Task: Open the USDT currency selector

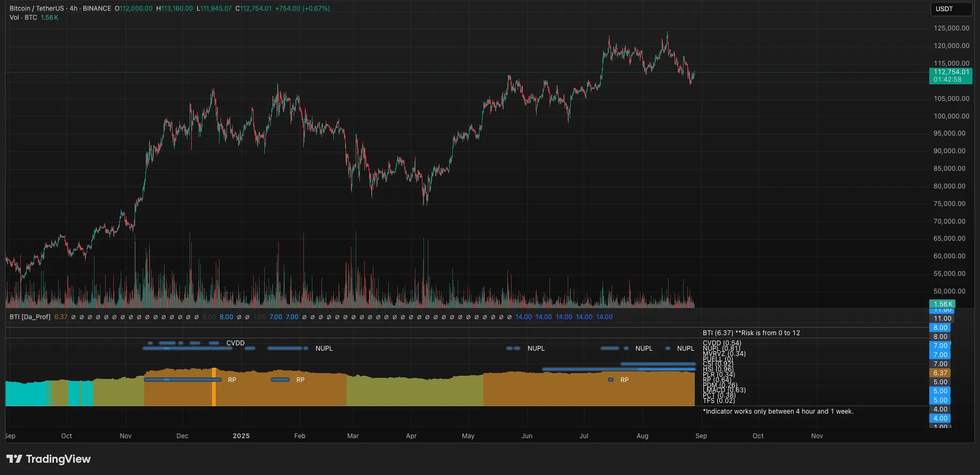Action: pos(951,9)
